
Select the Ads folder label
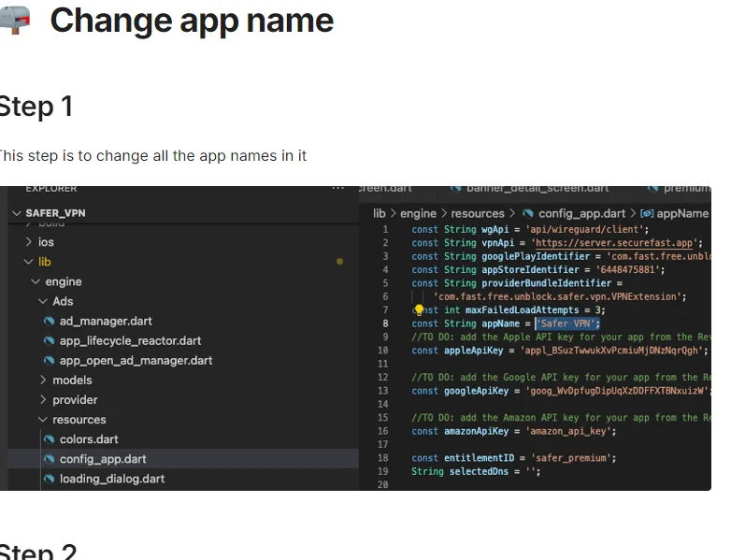click(x=63, y=301)
